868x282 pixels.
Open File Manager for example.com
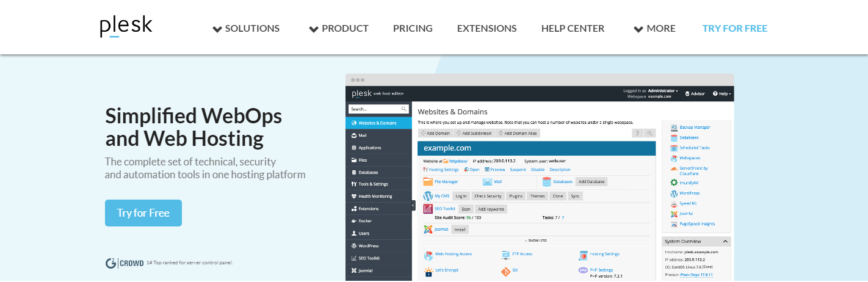pyautogui.click(x=441, y=181)
